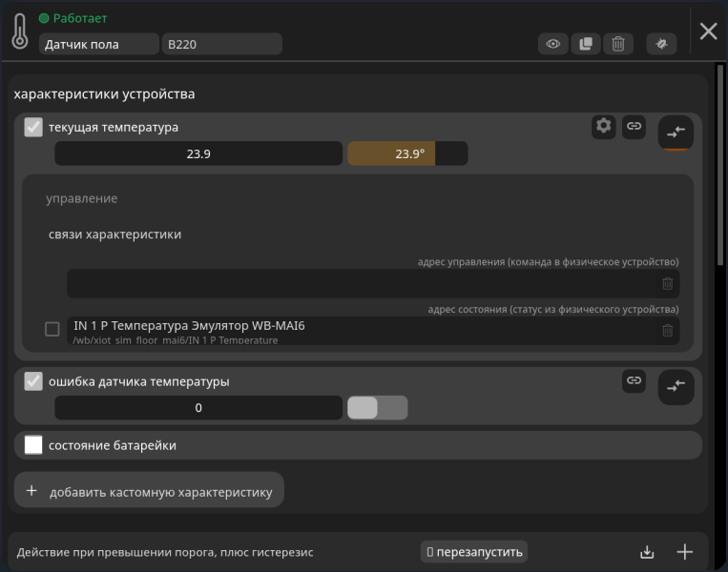Click the связи характеристики heading
Screen dimensions: 728x572
114,235
